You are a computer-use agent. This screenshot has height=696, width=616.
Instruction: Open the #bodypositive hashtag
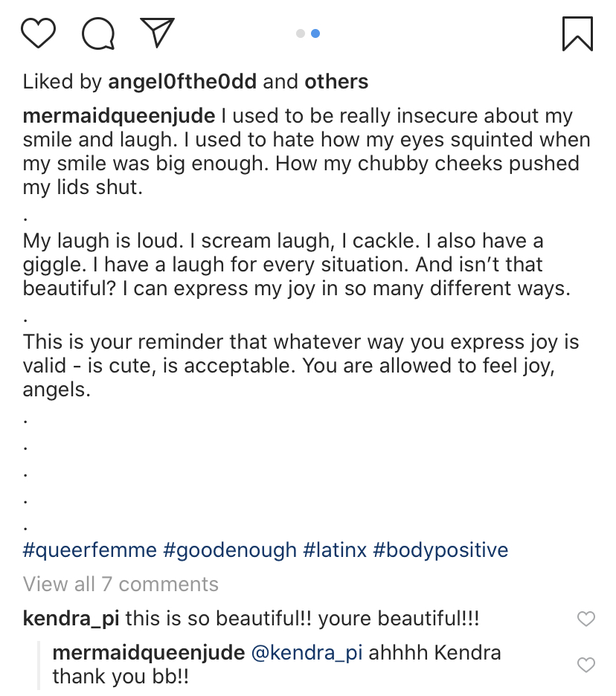(440, 550)
